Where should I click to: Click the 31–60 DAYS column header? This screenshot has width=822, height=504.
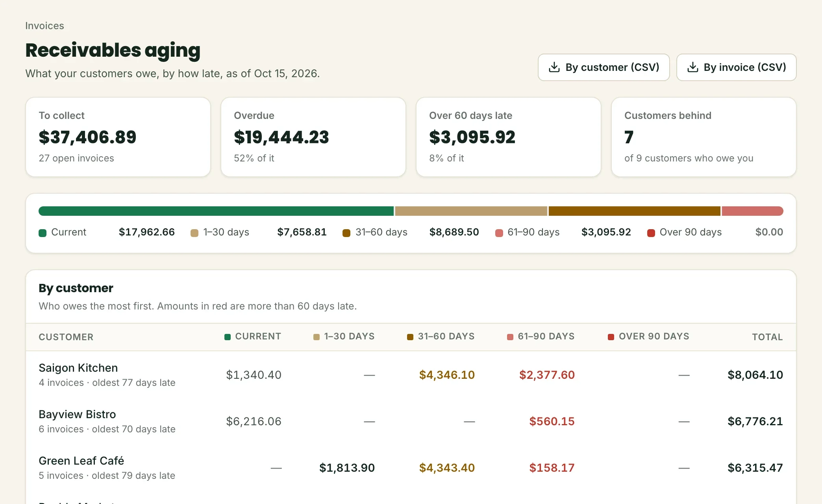441,337
